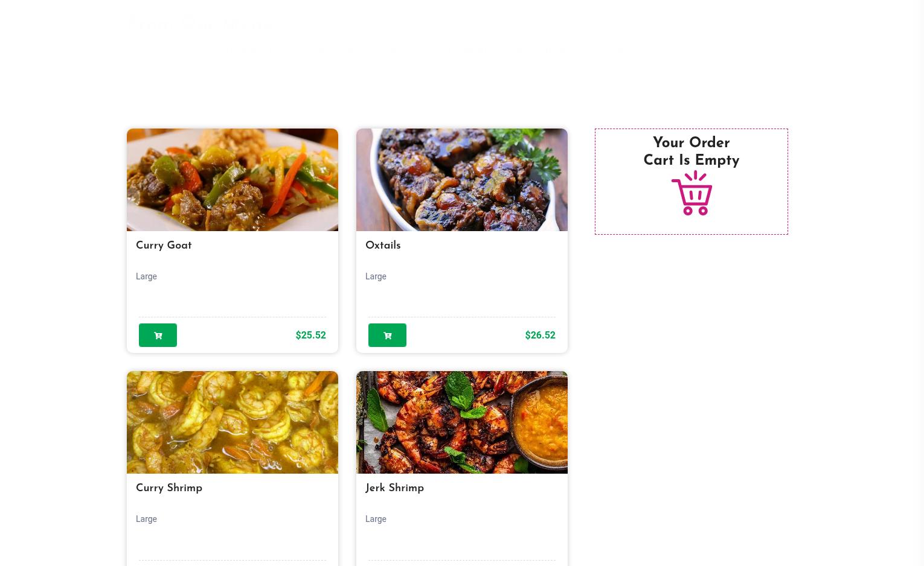This screenshot has width=924, height=566.
Task: Click Large size under Curry Goat
Action: [146, 276]
